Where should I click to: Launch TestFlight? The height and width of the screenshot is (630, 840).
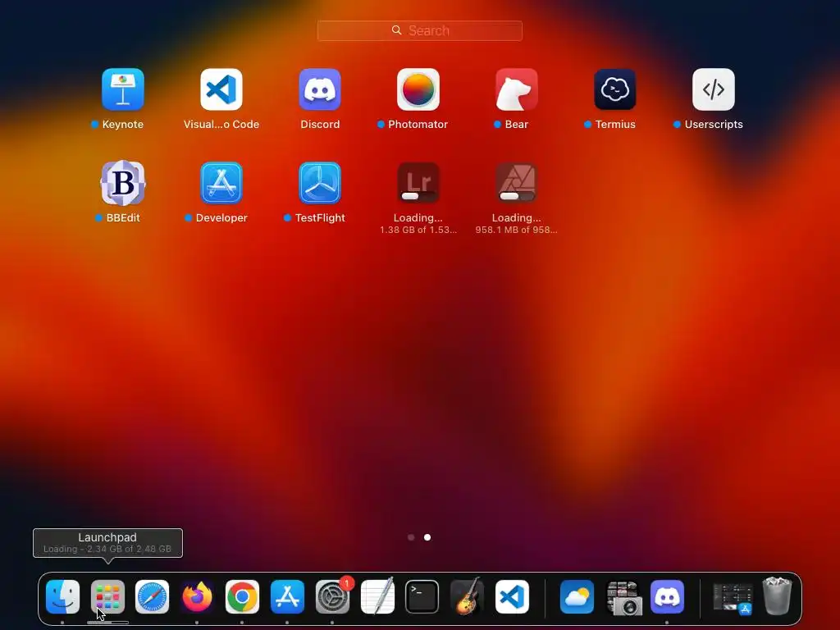click(x=320, y=183)
